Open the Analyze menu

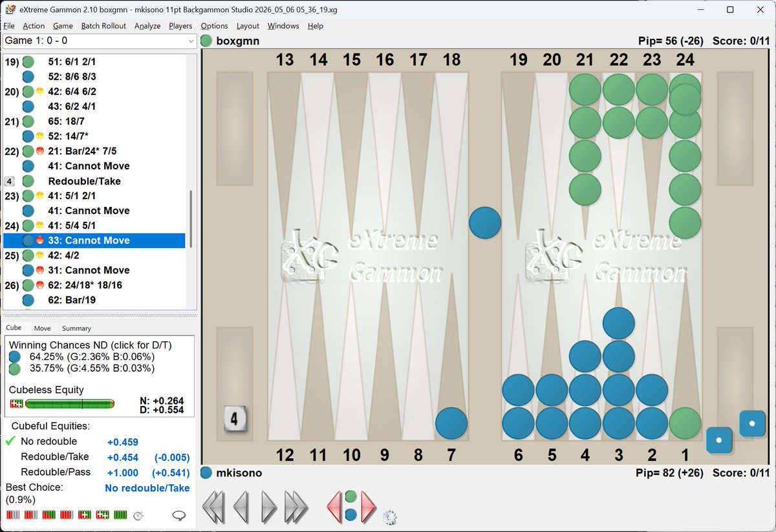pyautogui.click(x=147, y=26)
